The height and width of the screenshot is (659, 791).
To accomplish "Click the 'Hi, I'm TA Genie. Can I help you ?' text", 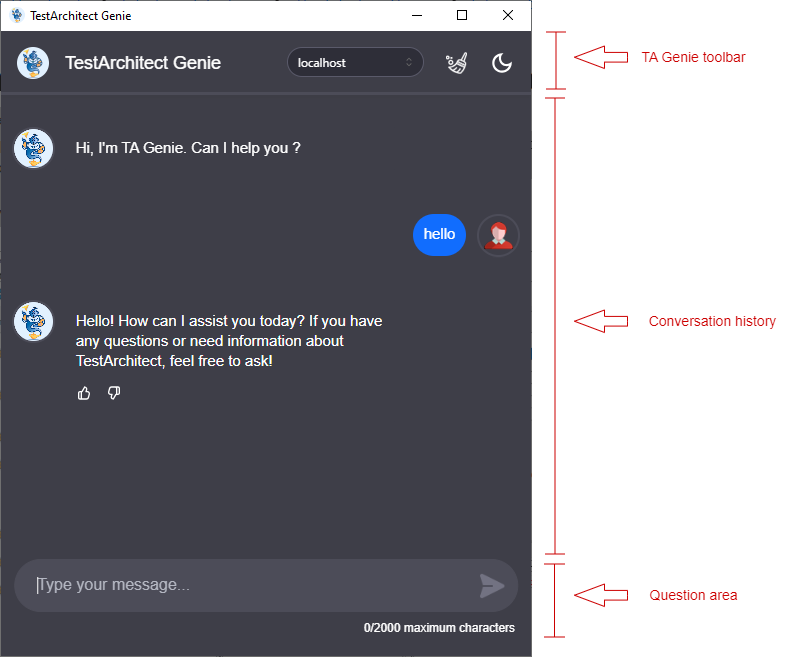I will (188, 148).
